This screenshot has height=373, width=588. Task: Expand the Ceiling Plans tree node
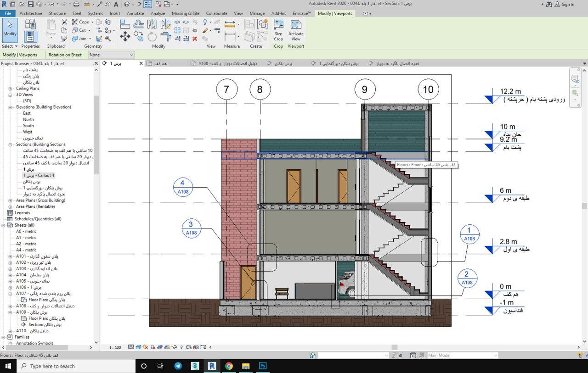(10, 89)
